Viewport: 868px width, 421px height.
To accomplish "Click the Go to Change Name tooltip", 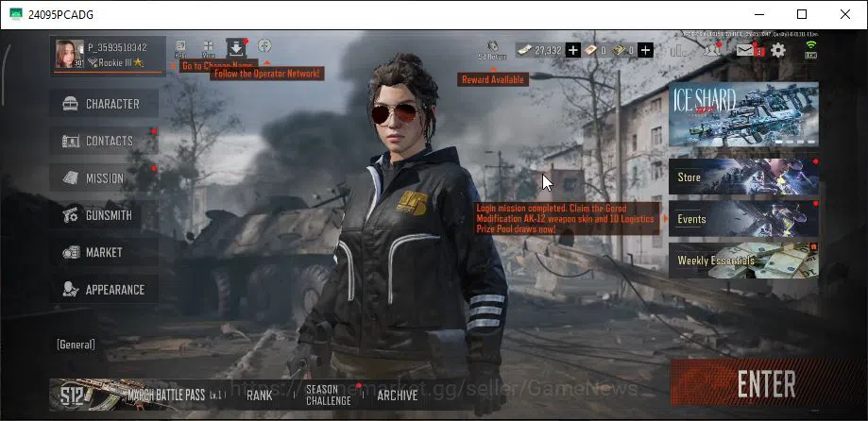I will [x=218, y=66].
